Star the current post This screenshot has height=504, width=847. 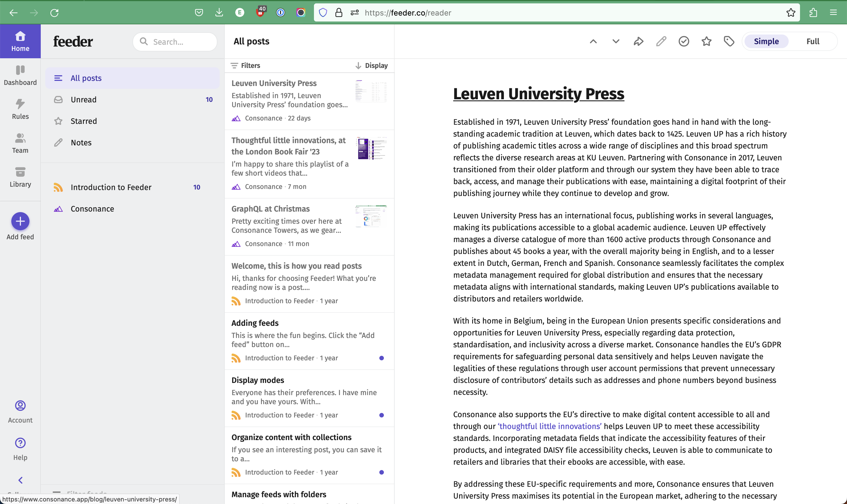coord(706,41)
